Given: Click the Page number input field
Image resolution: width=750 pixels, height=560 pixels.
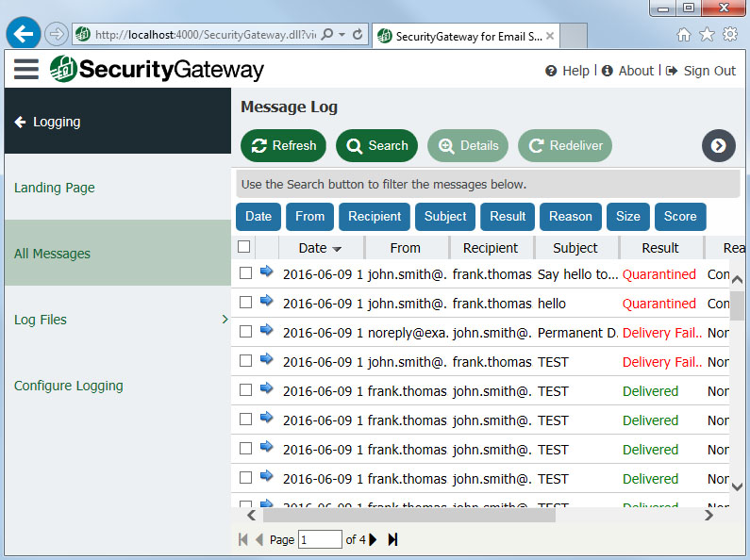Looking at the screenshot, I should pyautogui.click(x=320, y=539).
